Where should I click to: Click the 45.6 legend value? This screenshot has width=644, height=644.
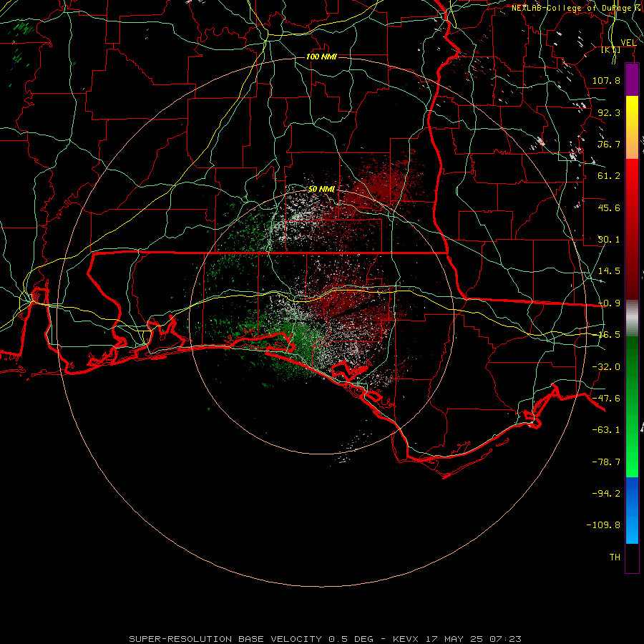click(x=609, y=208)
